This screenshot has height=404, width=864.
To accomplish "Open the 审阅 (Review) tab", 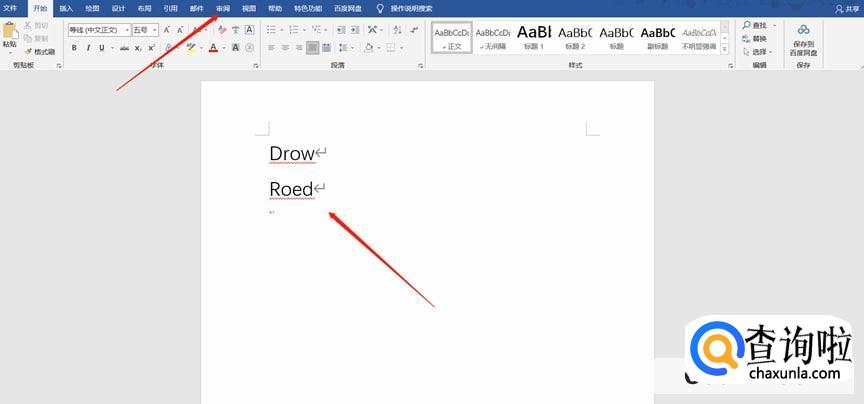I will click(223, 9).
